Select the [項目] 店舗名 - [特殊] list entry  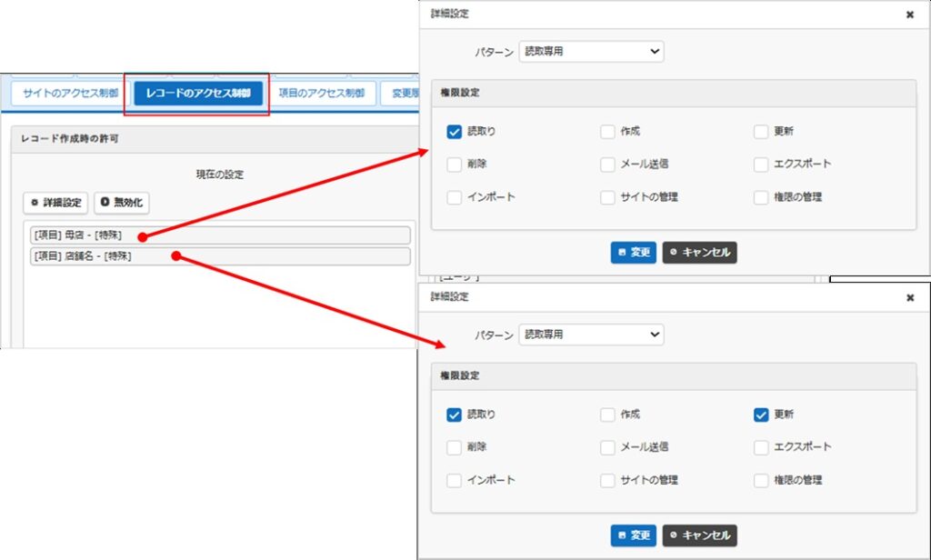pos(218,256)
